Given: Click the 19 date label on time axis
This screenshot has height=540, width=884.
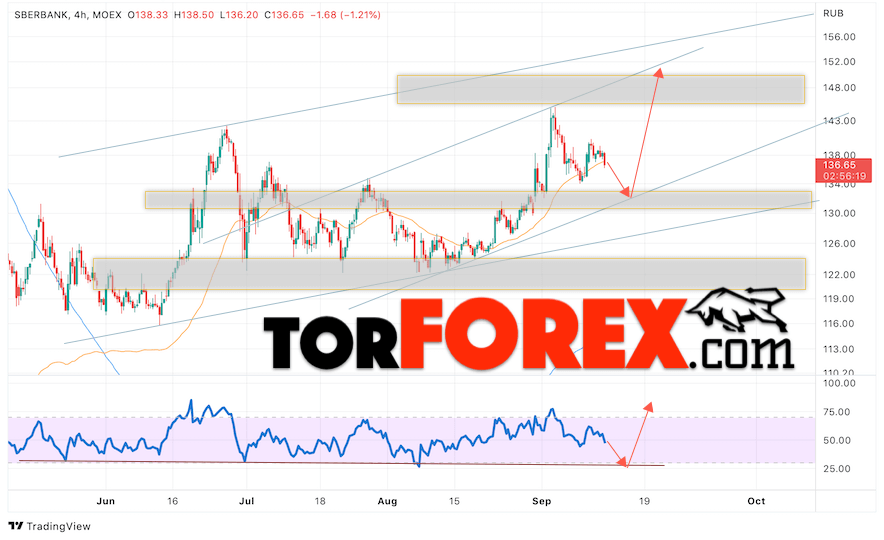Looking at the screenshot, I should [644, 501].
